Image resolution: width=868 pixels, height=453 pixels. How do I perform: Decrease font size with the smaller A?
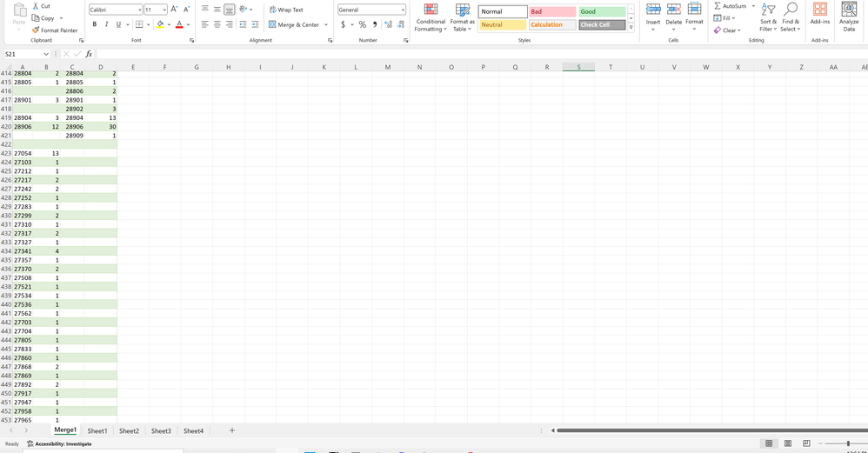pyautogui.click(x=186, y=10)
